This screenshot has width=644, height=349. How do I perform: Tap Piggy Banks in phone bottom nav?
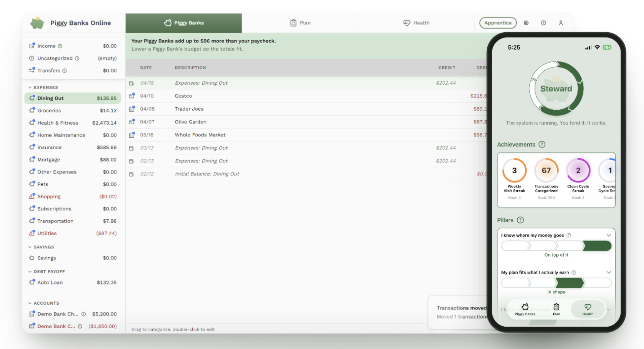tap(525, 309)
